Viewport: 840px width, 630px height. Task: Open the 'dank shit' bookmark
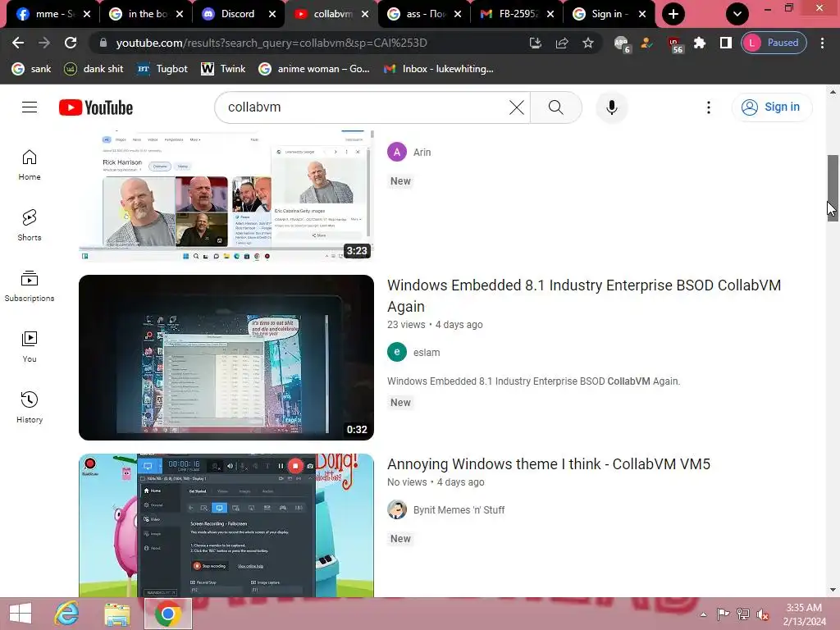click(x=94, y=69)
